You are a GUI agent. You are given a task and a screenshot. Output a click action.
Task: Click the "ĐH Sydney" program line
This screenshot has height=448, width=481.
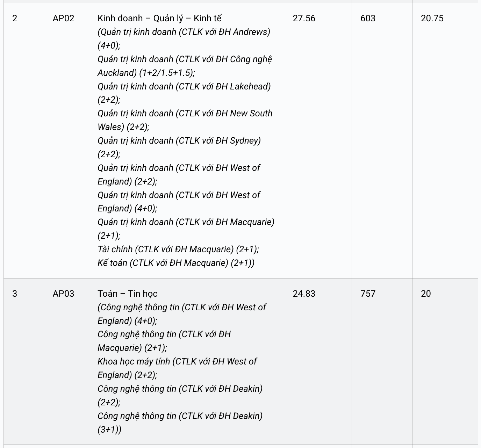[179, 140]
